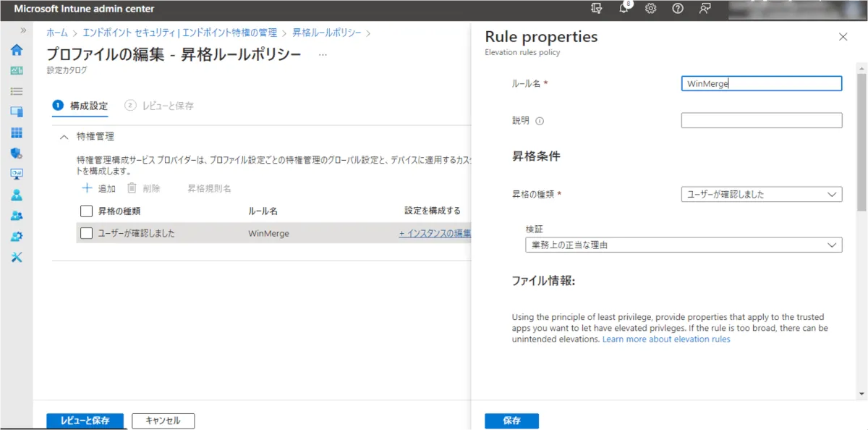Open Apps grid icon in sidebar
The height and width of the screenshot is (430, 868).
point(16,133)
